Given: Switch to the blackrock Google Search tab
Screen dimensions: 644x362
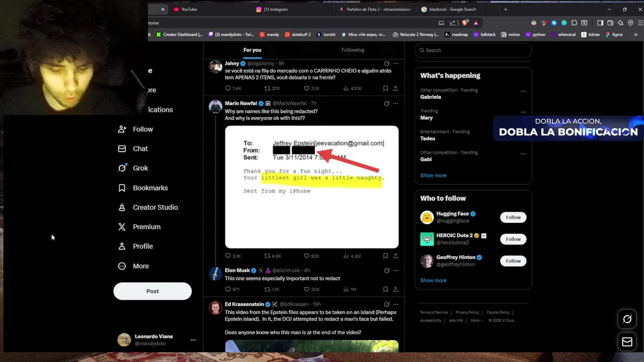Looking at the screenshot, I should point(456,9).
